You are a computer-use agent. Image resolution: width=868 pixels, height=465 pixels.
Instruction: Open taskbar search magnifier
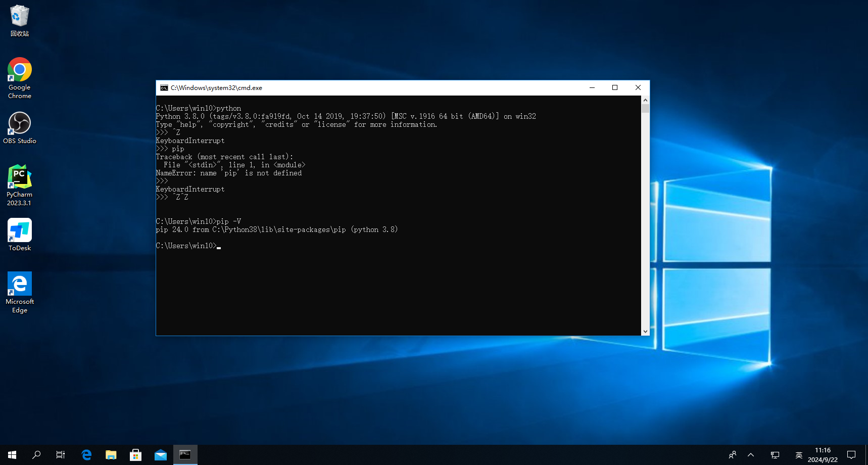tap(36, 455)
